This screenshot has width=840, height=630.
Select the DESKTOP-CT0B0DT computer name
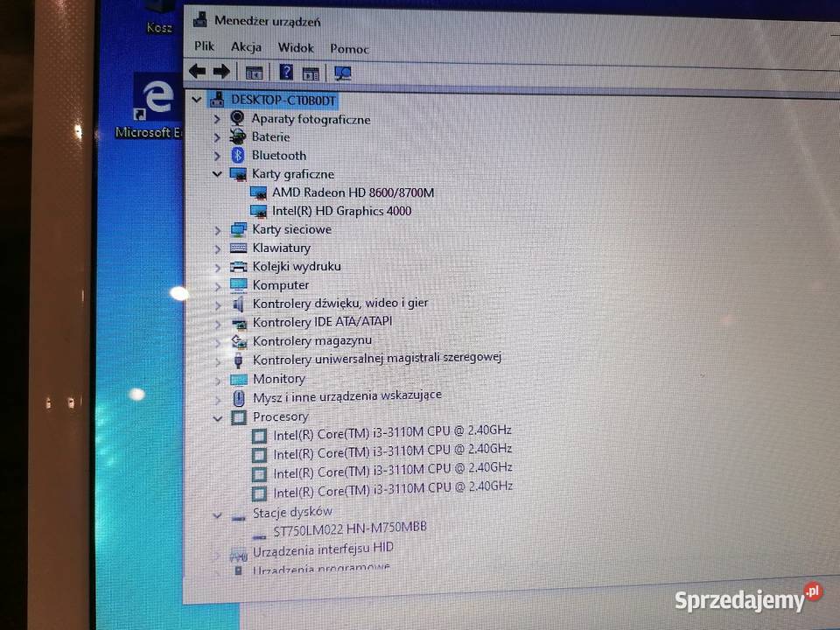pyautogui.click(x=283, y=100)
